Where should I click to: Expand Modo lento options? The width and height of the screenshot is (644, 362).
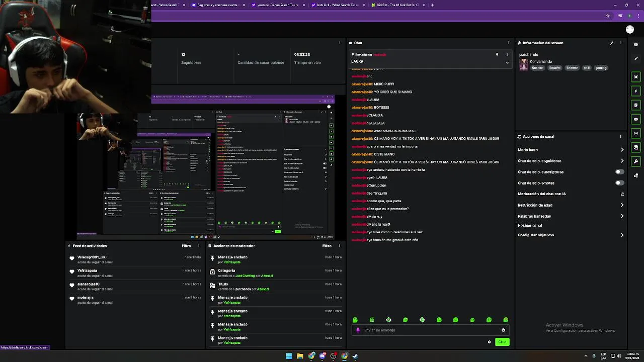622,150
